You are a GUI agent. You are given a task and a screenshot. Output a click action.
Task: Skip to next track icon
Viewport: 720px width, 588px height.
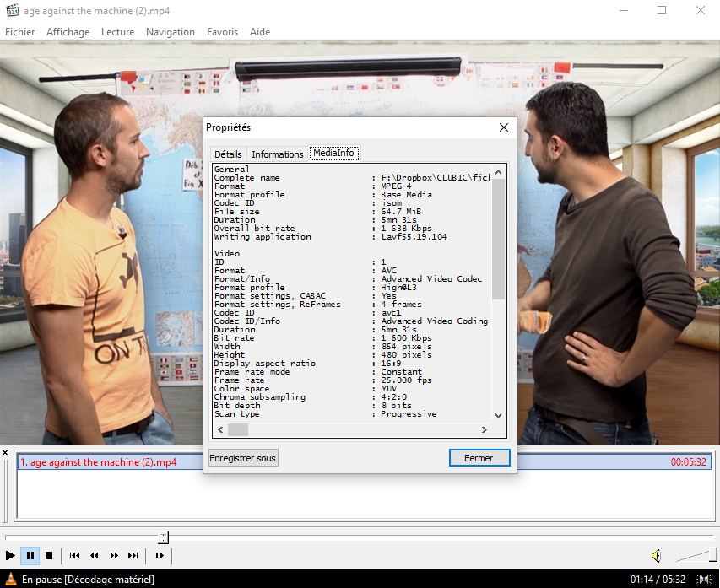[133, 555]
